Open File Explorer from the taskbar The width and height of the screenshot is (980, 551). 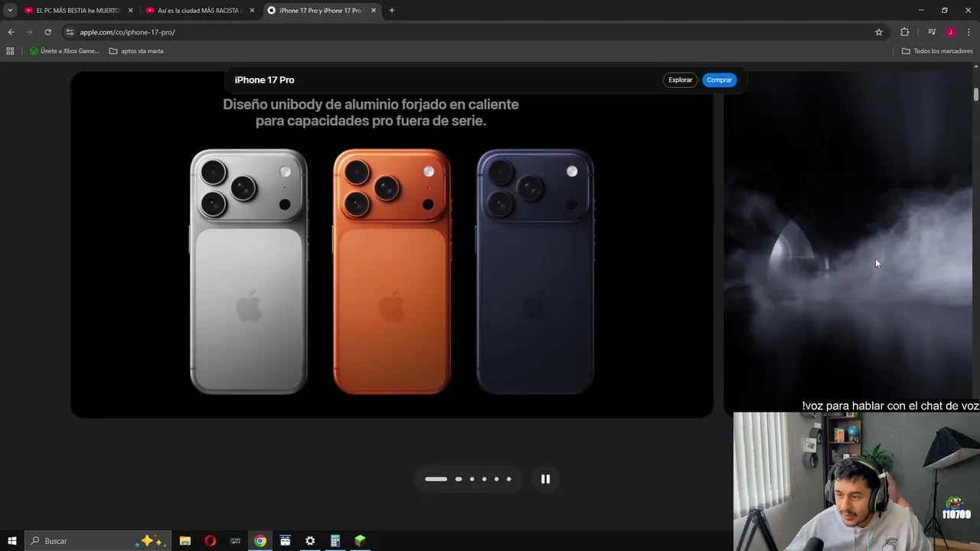185,541
